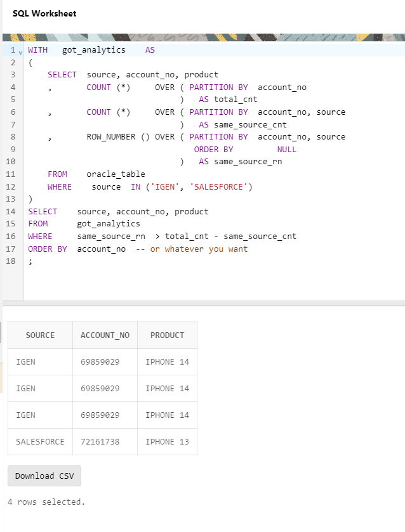Screen dimensions: 405x532
Task: Place cursor on got_analytics in line 1
Action: pos(93,49)
